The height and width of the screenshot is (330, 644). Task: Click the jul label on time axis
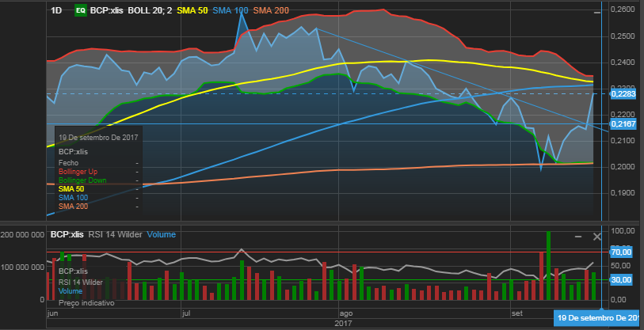[x=186, y=313]
